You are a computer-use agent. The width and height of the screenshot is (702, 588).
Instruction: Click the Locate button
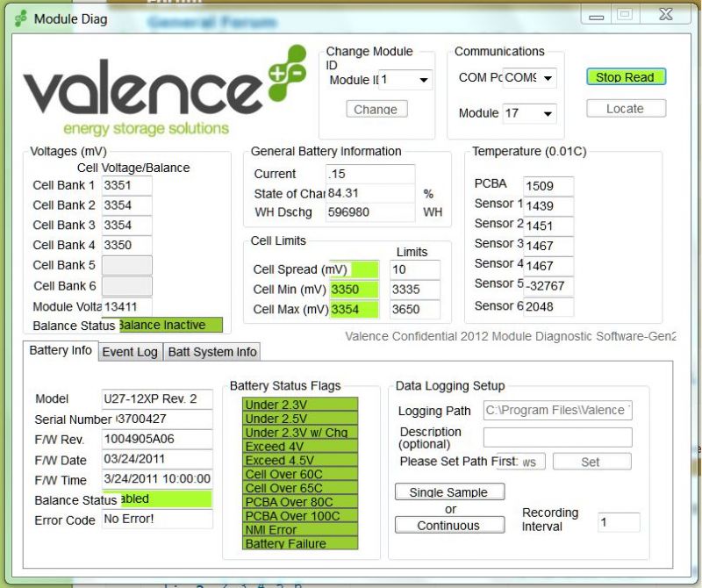(x=626, y=108)
